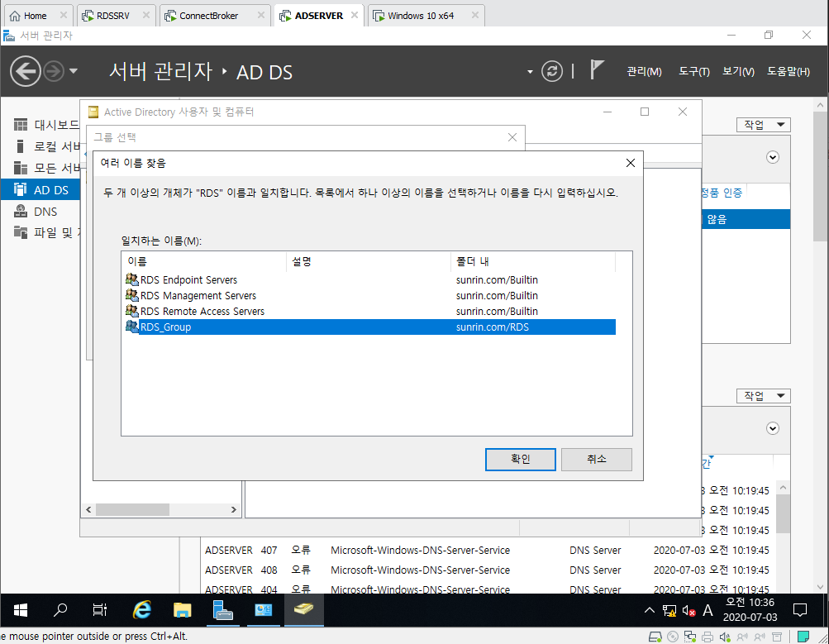Click Active Directory Users taskbar icon
The height and width of the screenshot is (644, 829).
[x=303, y=610]
